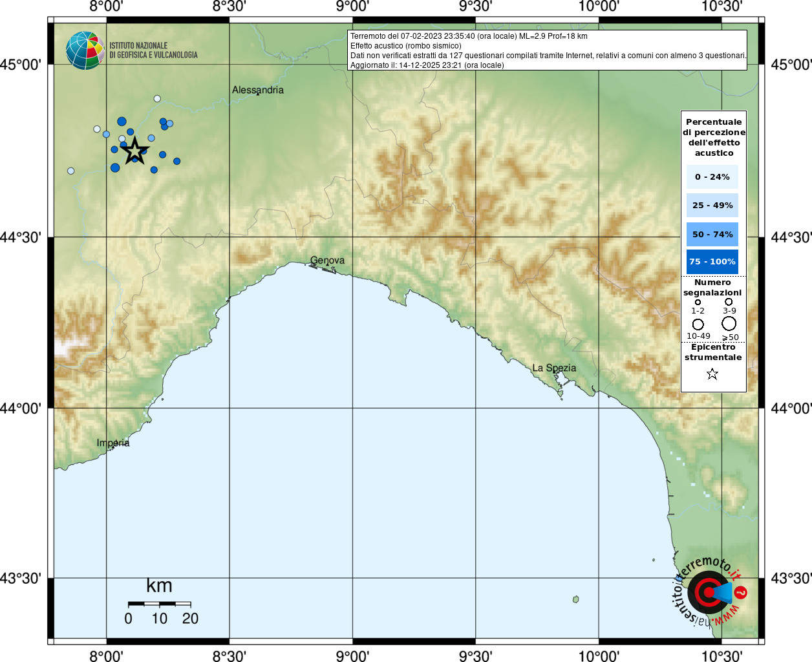This screenshot has width=812, height=662.
Task: Click the 1-2 reports circle in legend
Action: click(x=698, y=302)
